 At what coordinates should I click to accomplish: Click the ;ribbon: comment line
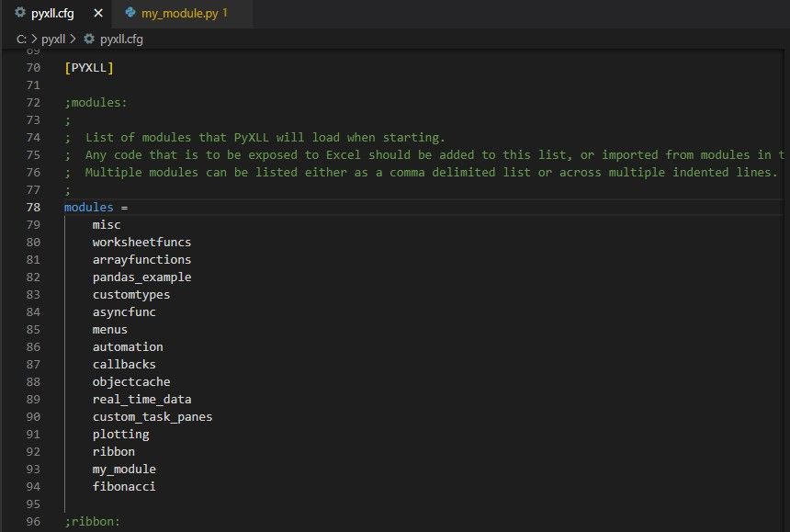(x=89, y=521)
